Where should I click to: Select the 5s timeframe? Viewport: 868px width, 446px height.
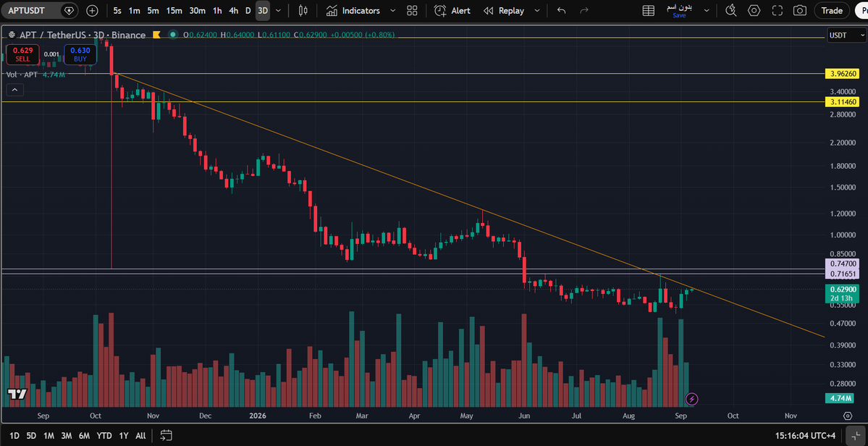(x=118, y=11)
